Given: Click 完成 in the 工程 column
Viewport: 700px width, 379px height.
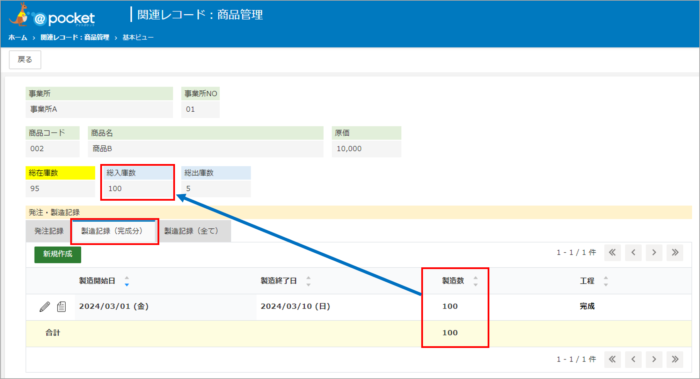Looking at the screenshot, I should (x=587, y=306).
